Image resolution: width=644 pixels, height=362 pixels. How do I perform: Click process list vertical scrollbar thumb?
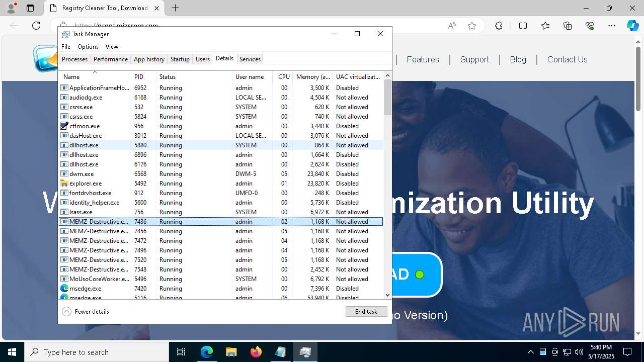pos(387,98)
